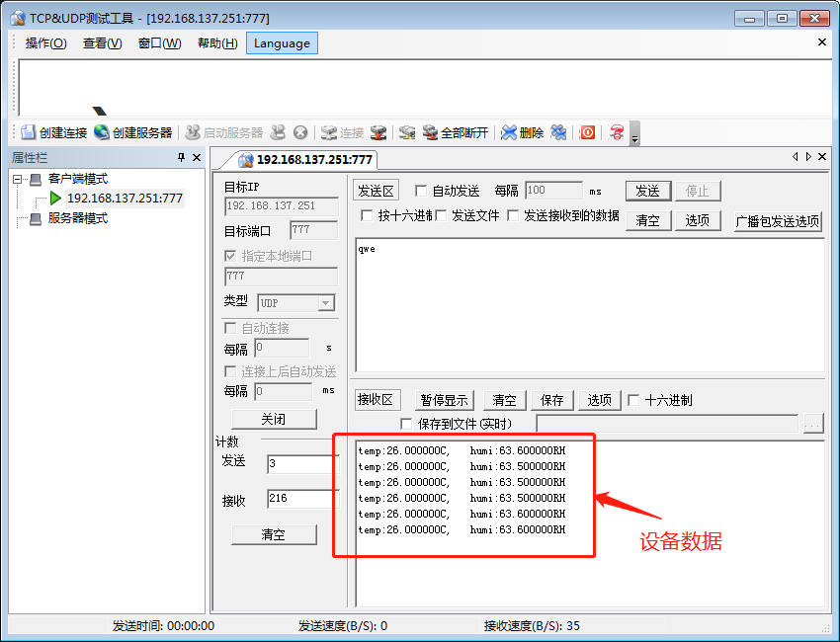The image size is (840, 642).
Task: Click the green arrow icon beside 192.168.137.251:777
Action: point(57,198)
